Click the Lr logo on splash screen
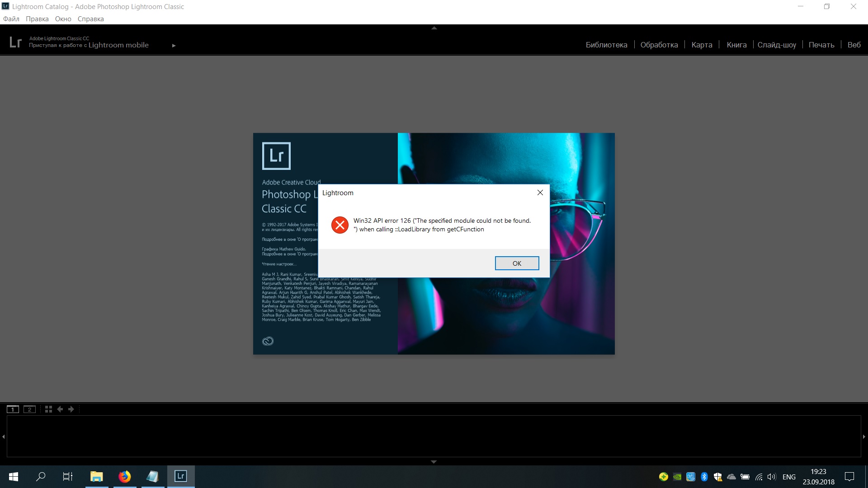Image resolution: width=868 pixels, height=488 pixels. coord(276,156)
